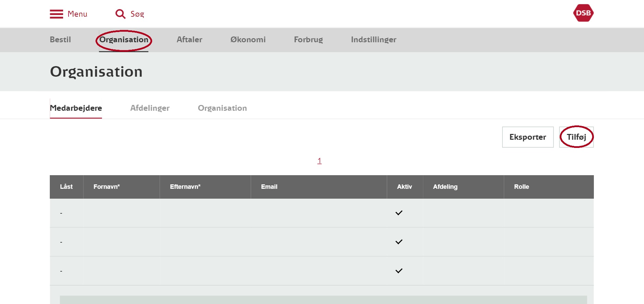Viewport: 644px width, 304px height.
Task: Click the DSB logo
Action: (x=583, y=13)
